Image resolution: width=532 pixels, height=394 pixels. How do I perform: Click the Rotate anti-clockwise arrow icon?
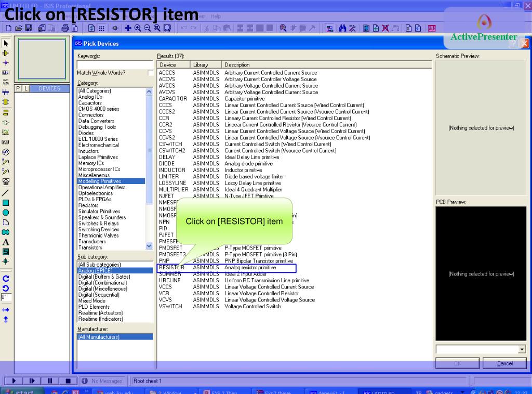[x=6, y=288]
